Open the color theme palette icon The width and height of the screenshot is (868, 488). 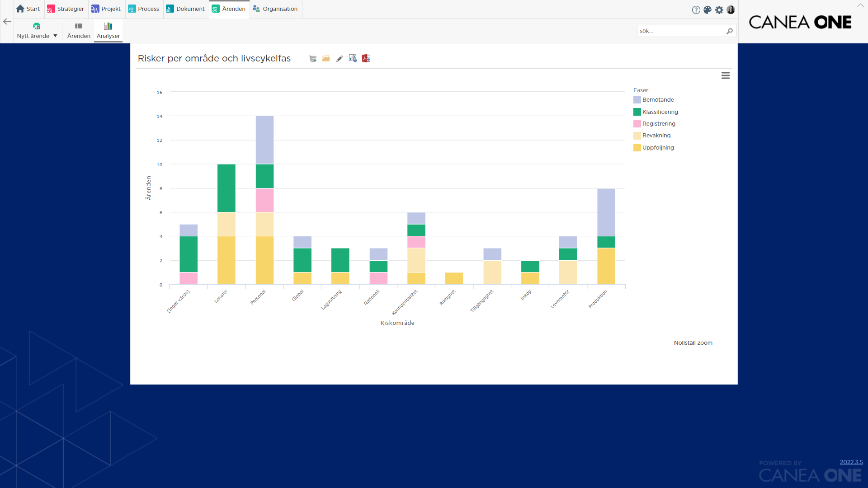pos(708,10)
